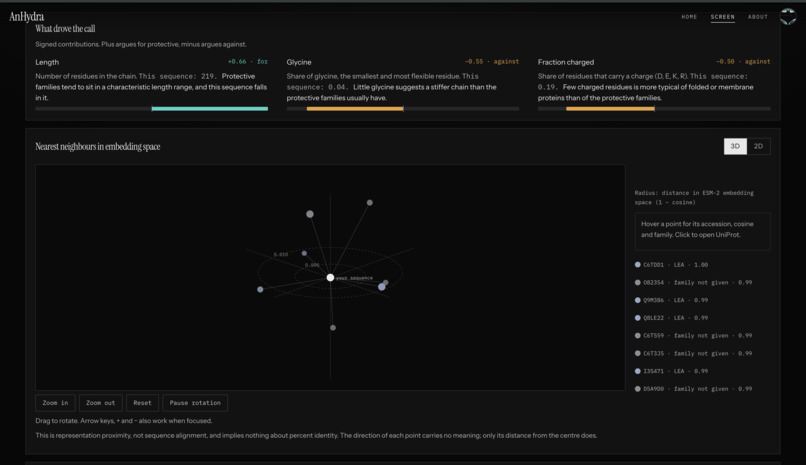The width and height of the screenshot is (806, 465).
Task: Click the orange Glycine contribution bar
Action: click(355, 108)
